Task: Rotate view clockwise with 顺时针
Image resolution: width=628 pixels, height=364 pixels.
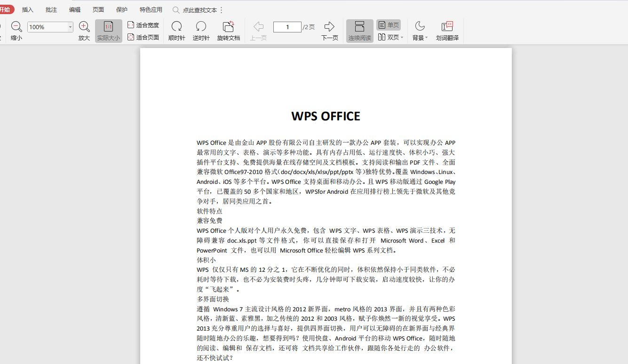Action: pos(176,31)
